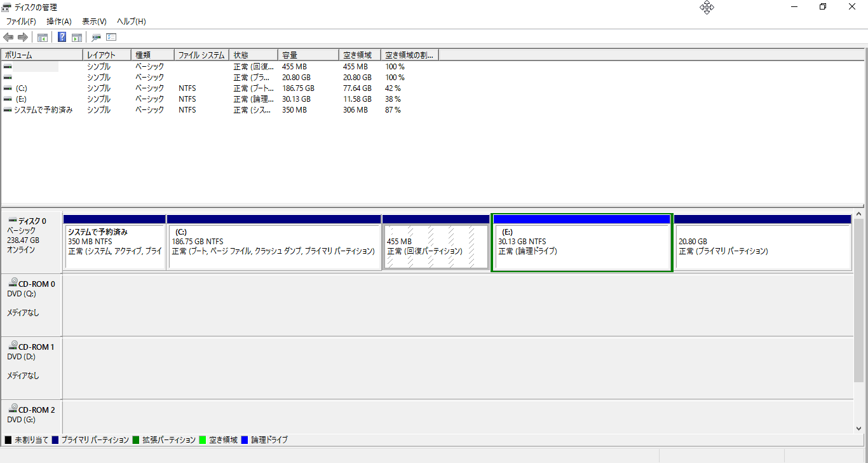Click the drive icon in the unnamed 20.80 GB volume row
This screenshot has width=868, height=463.
8,78
